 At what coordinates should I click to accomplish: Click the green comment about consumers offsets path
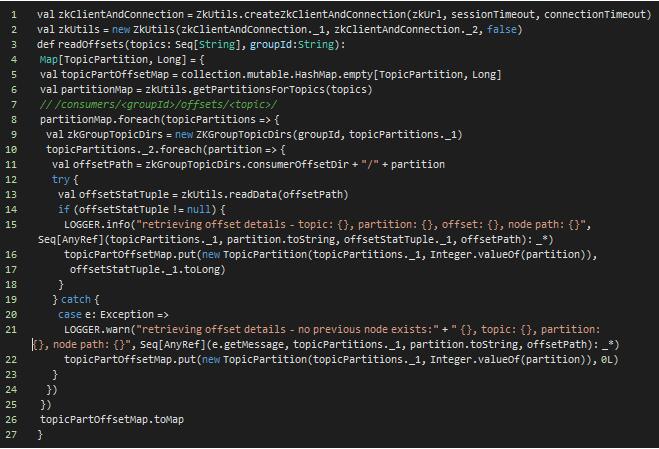coord(159,105)
